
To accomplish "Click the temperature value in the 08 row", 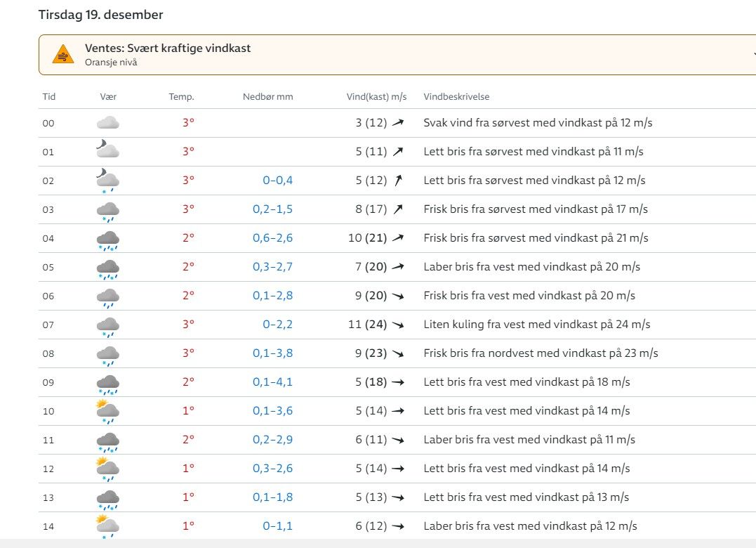I will [188, 353].
